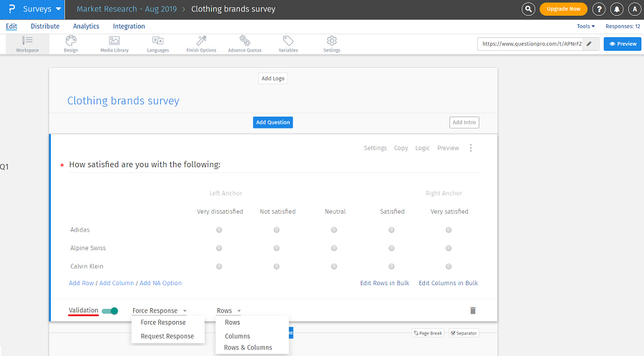
Task: Click the search magnifier icon
Action: tap(528, 9)
